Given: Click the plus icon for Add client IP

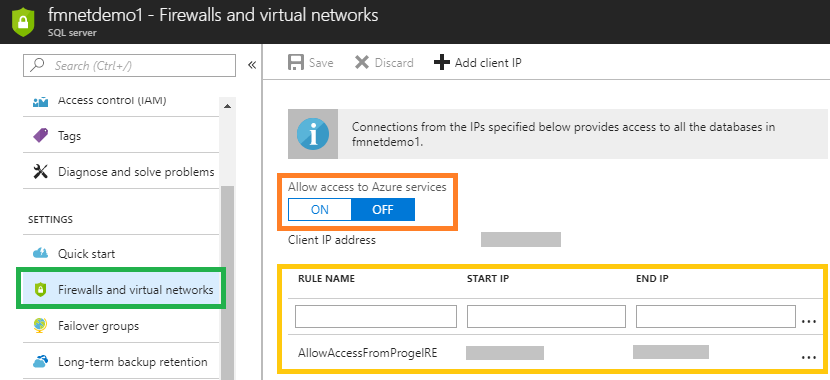Looking at the screenshot, I should (x=441, y=62).
